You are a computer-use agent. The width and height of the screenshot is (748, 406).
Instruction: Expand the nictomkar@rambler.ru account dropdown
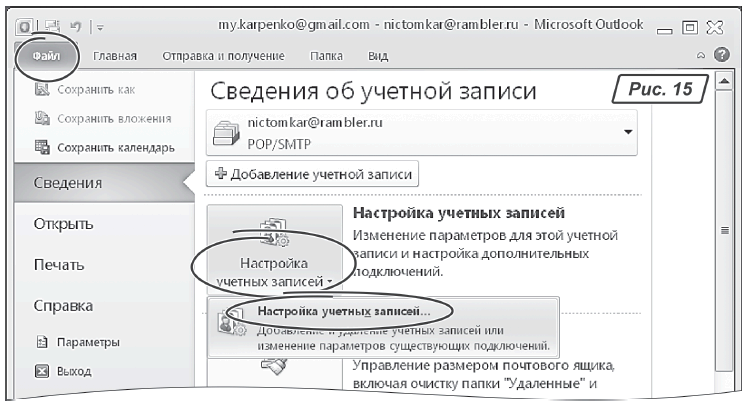tap(628, 133)
